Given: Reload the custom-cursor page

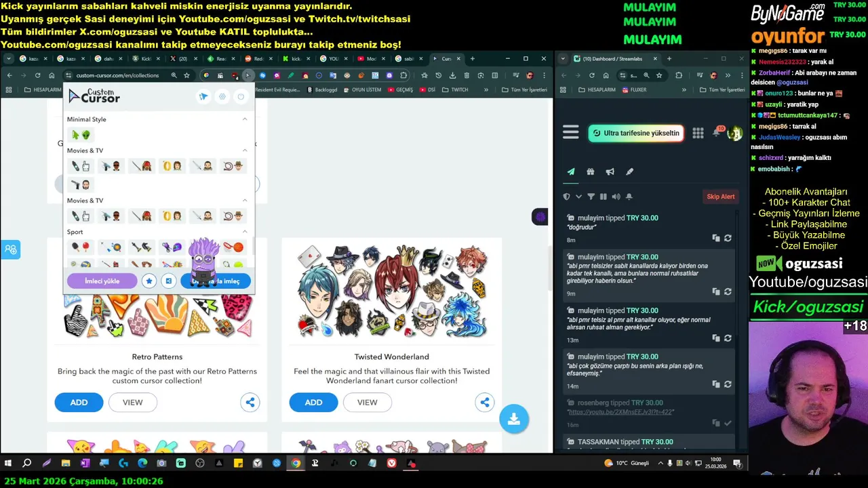Looking at the screenshot, I should 37,75.
